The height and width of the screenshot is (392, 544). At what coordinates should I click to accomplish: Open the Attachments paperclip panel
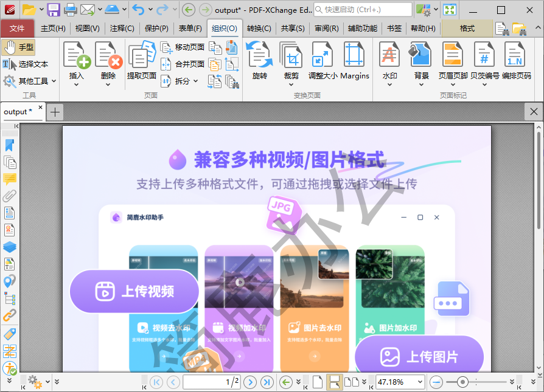pyautogui.click(x=9, y=196)
